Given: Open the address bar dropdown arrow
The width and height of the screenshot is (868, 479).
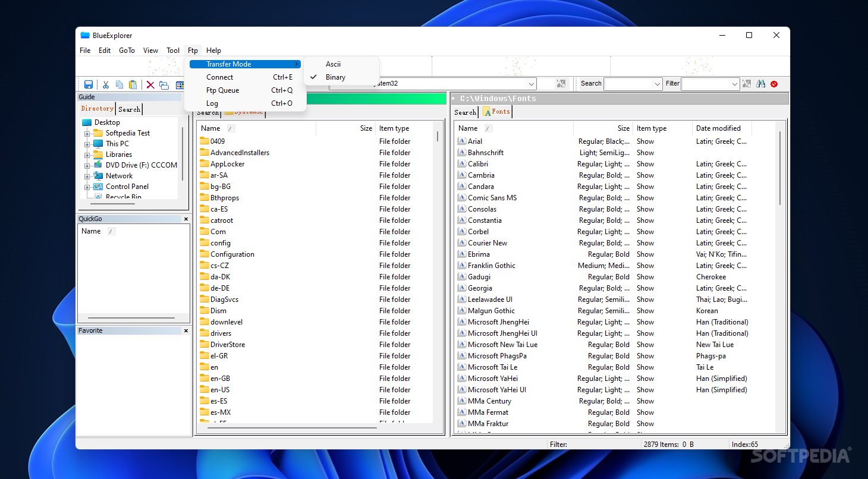Looking at the screenshot, I should pyautogui.click(x=531, y=84).
